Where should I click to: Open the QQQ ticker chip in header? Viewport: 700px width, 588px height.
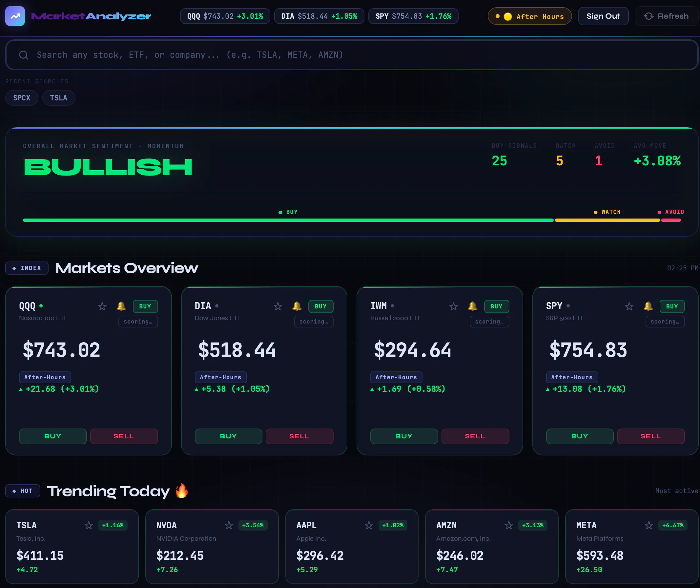click(225, 16)
